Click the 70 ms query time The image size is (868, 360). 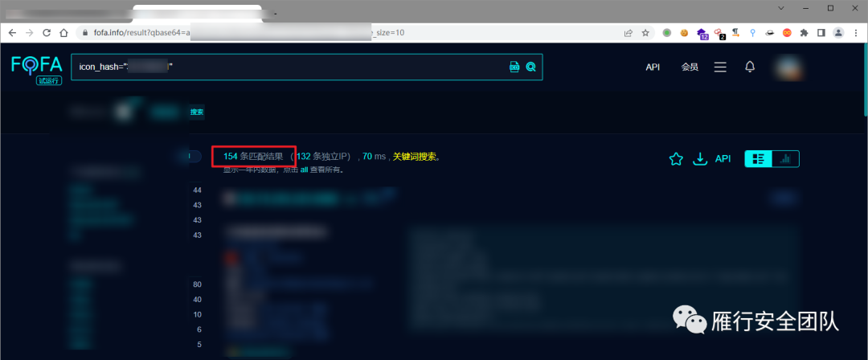(375, 157)
